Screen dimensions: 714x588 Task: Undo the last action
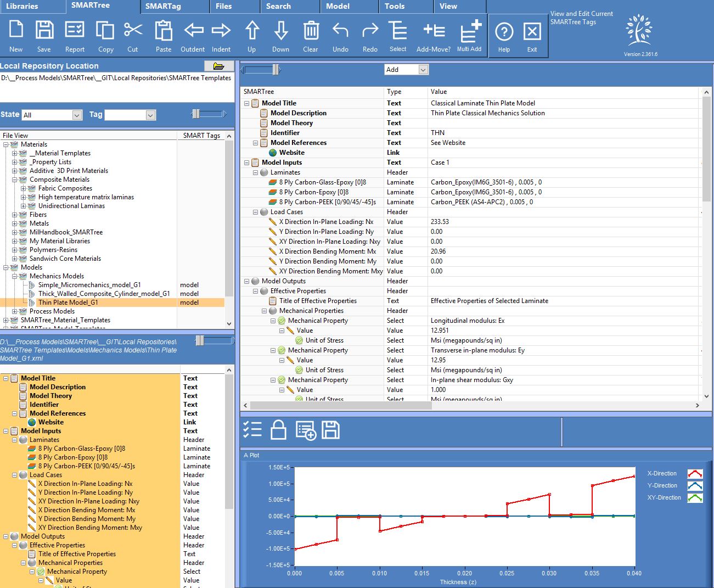[340, 30]
